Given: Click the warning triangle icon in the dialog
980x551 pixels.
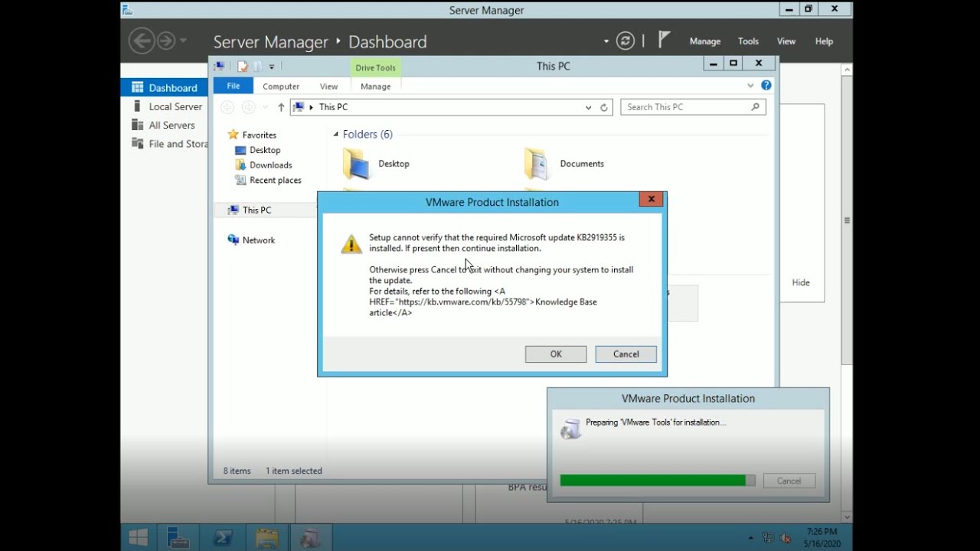Looking at the screenshot, I should (x=351, y=244).
